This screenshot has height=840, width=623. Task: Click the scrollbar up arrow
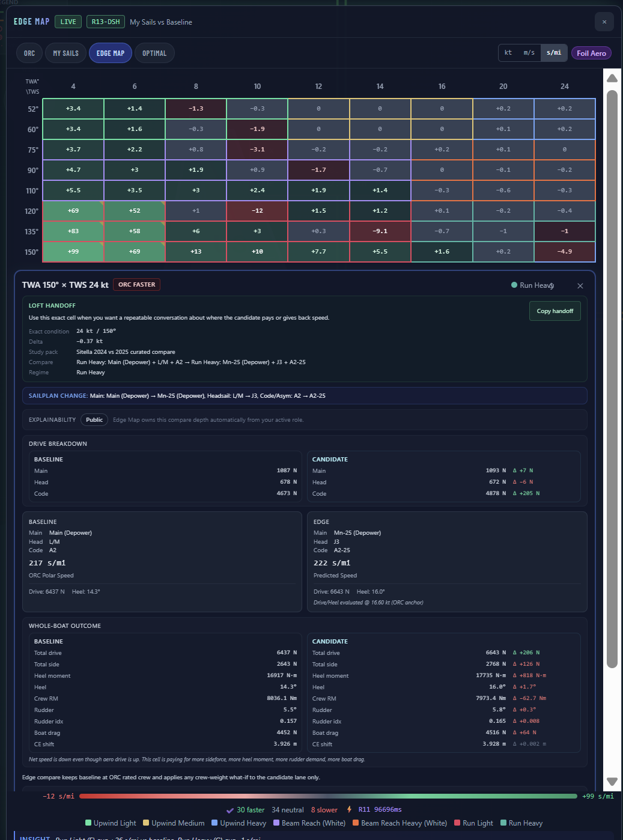point(612,78)
